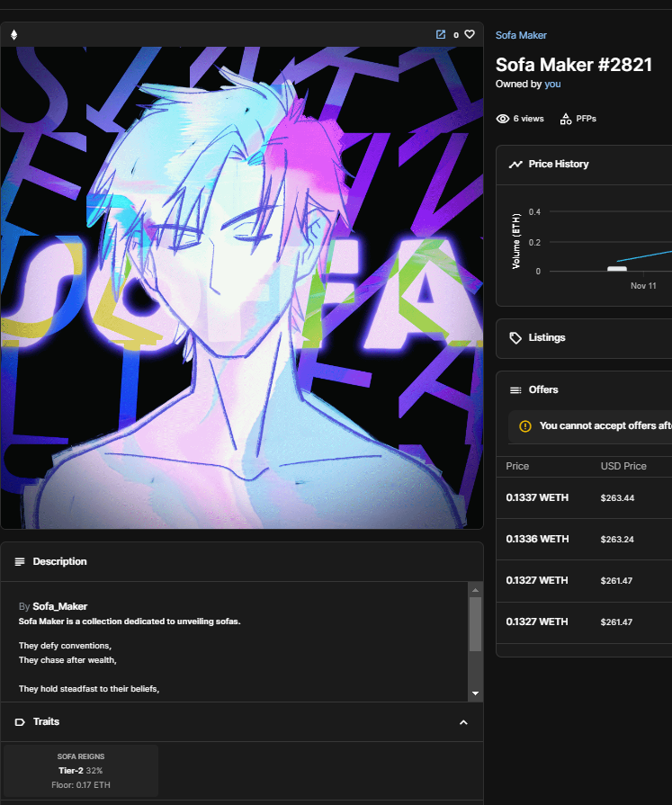Click the PFPs category label
The height and width of the screenshot is (805, 672).
click(x=586, y=119)
